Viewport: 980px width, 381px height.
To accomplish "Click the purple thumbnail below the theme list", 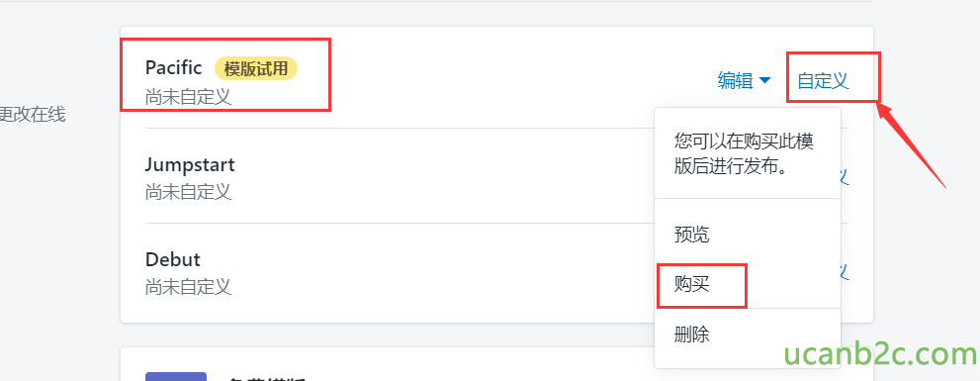I will coord(176,376).
